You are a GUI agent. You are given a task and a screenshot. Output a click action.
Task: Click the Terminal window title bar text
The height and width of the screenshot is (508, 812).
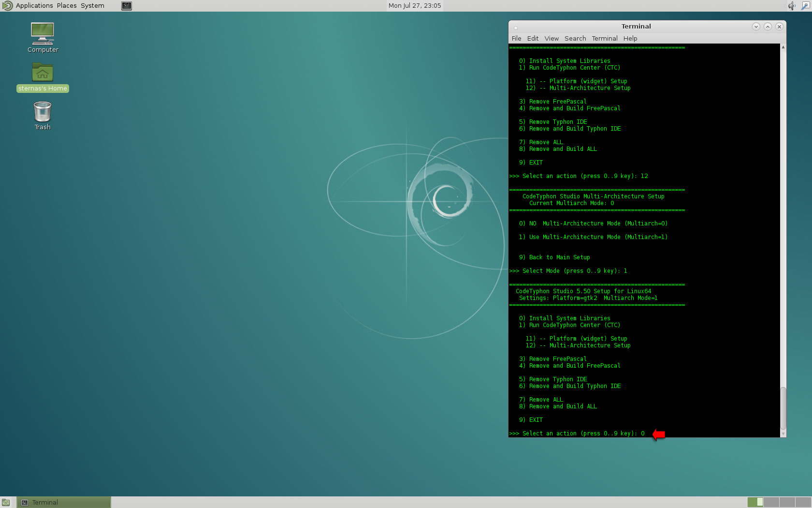[x=636, y=27]
